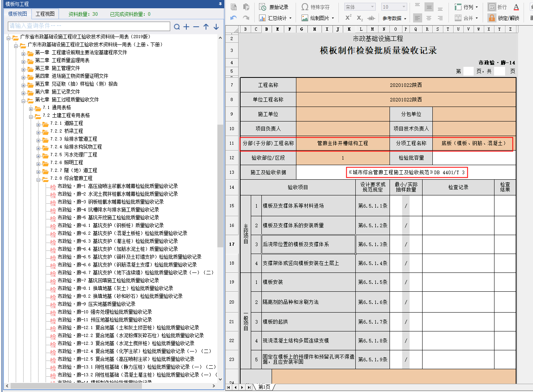Image resolution: width=533 pixels, height=392 pixels.
Task: Apply superscript X² formatting
Action: click(348, 18)
